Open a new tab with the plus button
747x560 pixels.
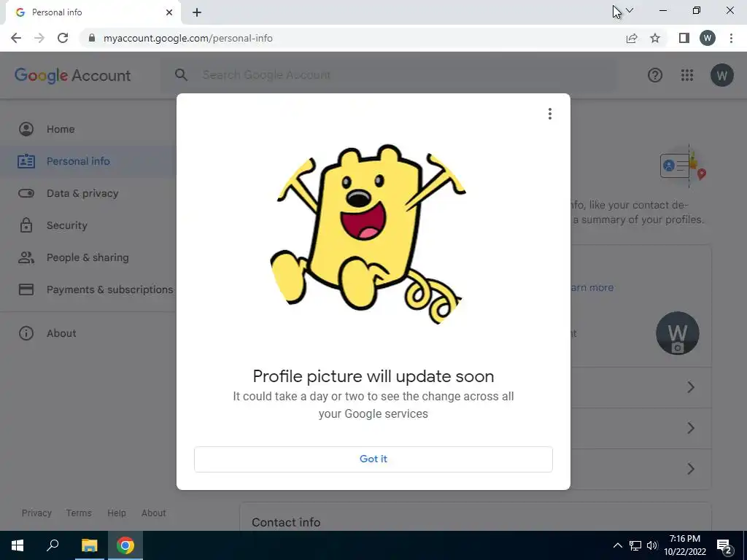pos(197,12)
